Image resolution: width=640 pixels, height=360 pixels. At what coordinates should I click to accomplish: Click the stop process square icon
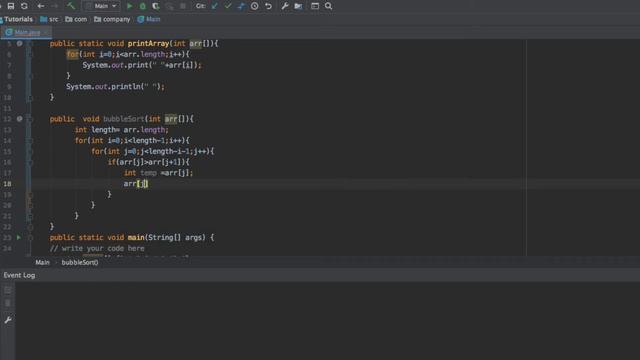[182, 6]
